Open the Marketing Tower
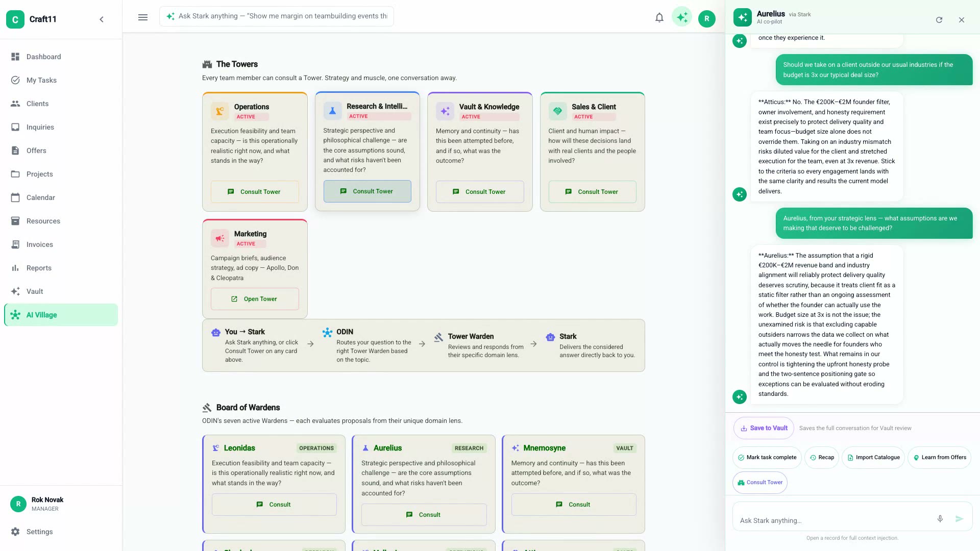 coord(255,299)
